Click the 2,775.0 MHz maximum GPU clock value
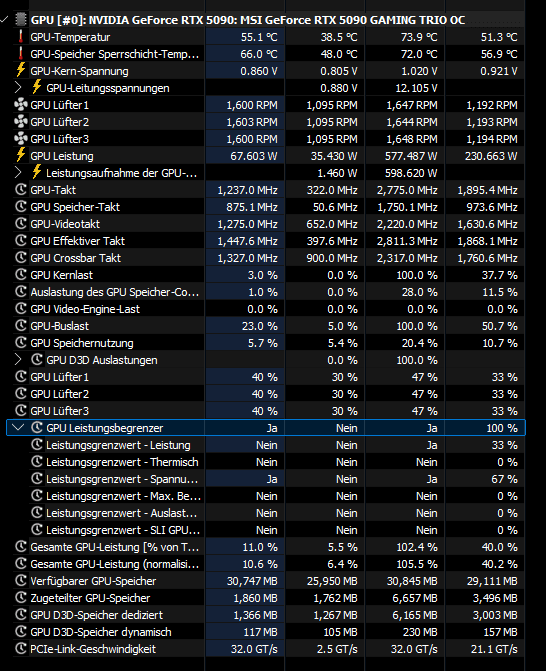 (x=407, y=190)
